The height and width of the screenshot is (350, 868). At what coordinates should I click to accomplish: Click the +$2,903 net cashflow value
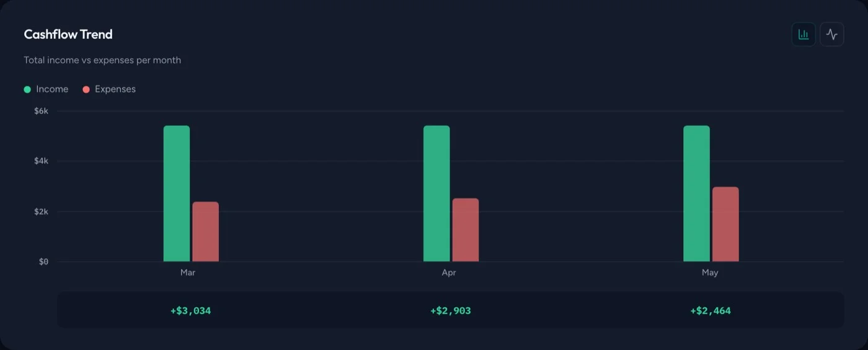(451, 310)
